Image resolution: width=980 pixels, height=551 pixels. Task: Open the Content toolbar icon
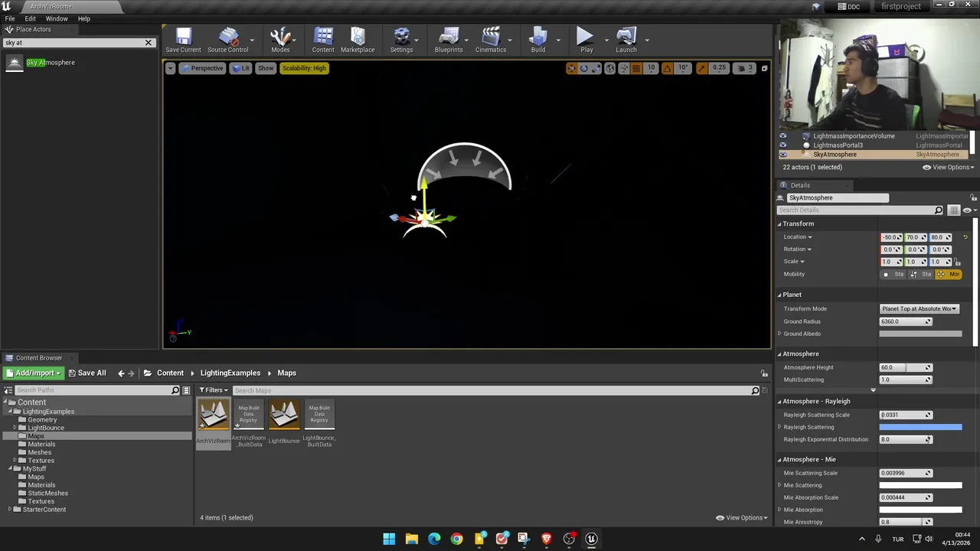point(323,41)
